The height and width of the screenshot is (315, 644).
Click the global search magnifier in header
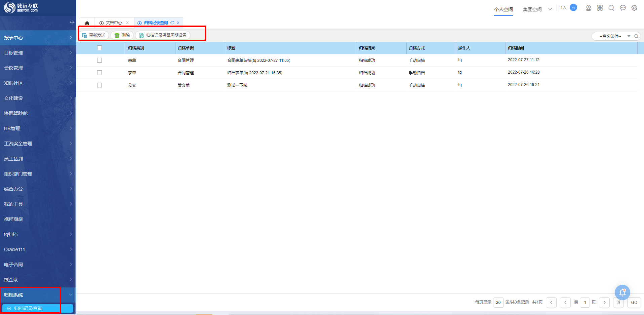[x=611, y=8]
